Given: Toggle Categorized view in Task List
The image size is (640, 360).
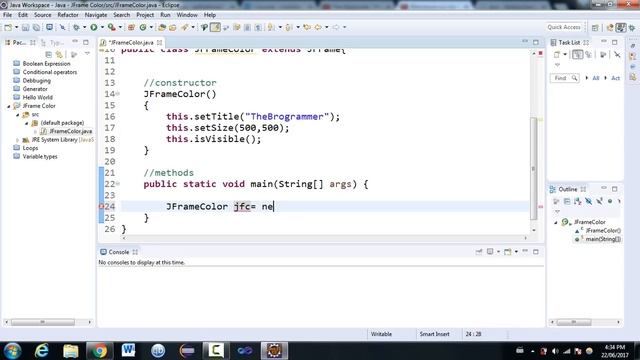Looking at the screenshot, I should coord(577,55).
